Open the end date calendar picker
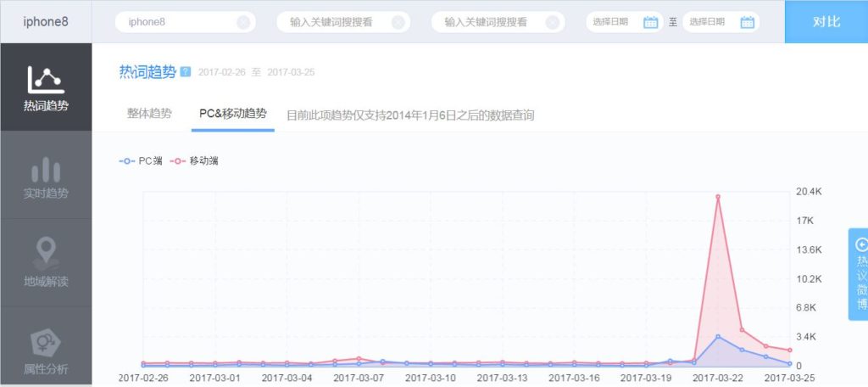 click(x=748, y=22)
